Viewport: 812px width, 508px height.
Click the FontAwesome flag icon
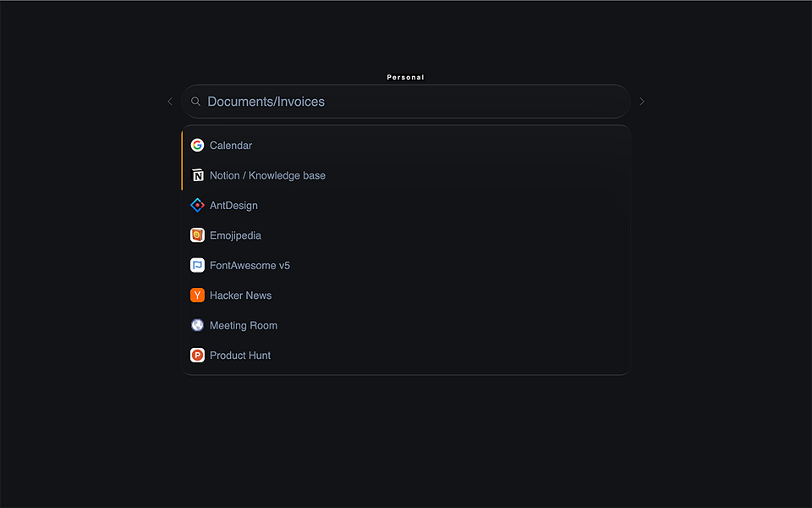pos(197,265)
